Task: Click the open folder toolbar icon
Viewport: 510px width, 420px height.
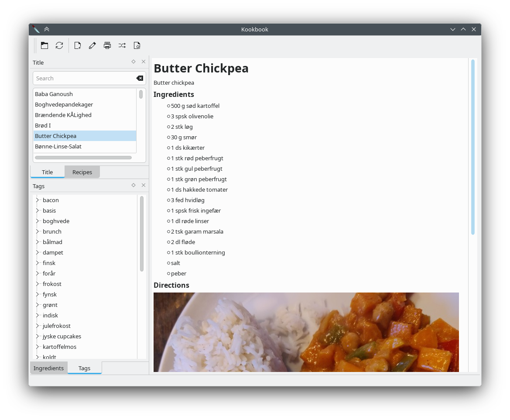Action: pos(44,45)
